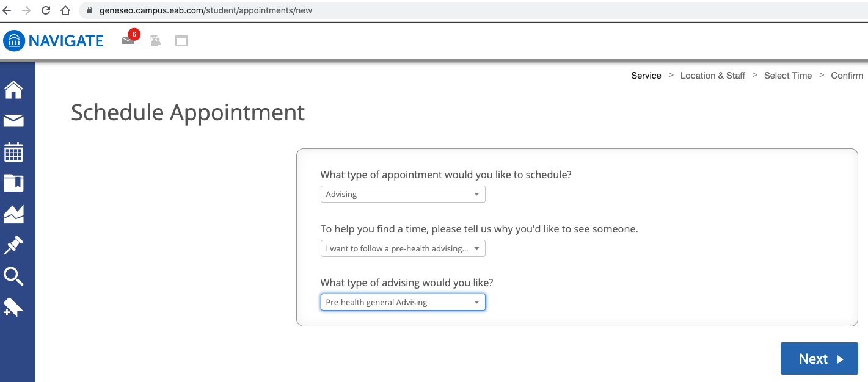Jump to the Select Time step

pyautogui.click(x=787, y=76)
